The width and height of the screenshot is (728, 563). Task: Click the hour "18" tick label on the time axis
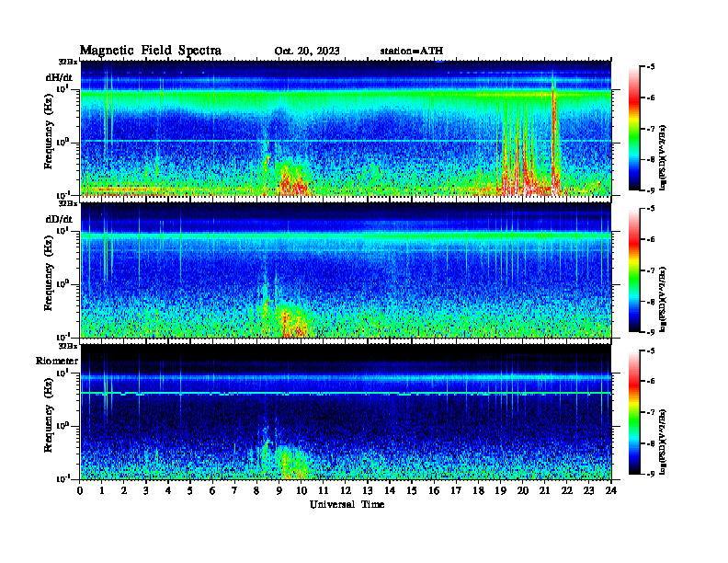(478, 490)
